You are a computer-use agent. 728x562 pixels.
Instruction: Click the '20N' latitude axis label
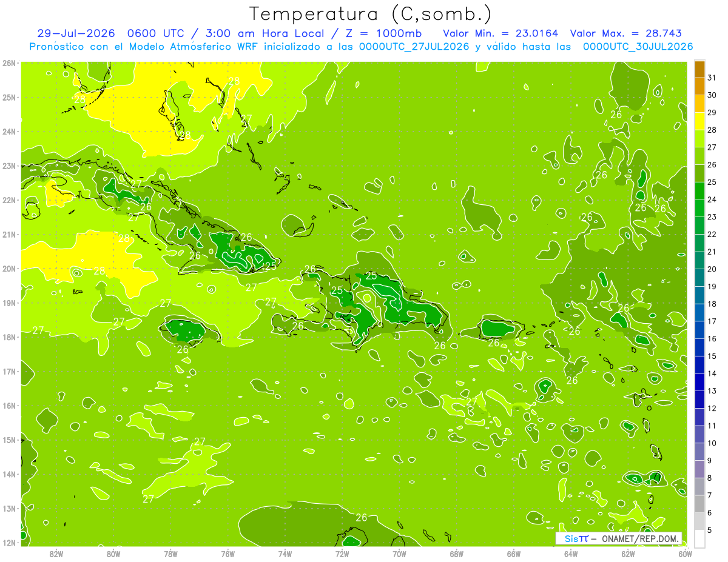(8, 269)
